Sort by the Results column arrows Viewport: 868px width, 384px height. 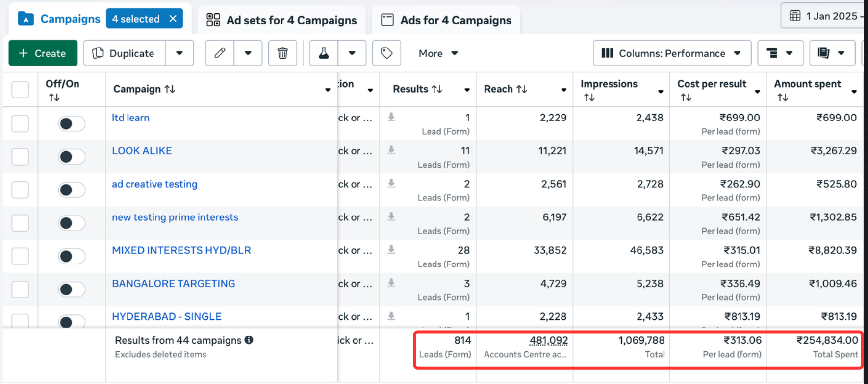point(437,89)
